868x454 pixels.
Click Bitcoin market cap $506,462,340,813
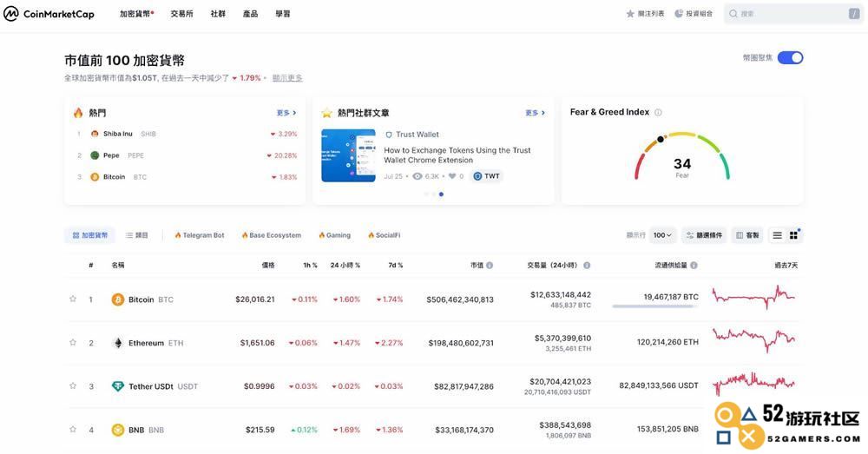[x=459, y=299]
